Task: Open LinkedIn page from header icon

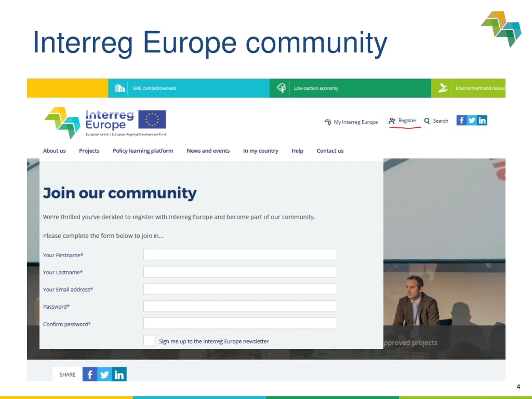Action: click(482, 120)
